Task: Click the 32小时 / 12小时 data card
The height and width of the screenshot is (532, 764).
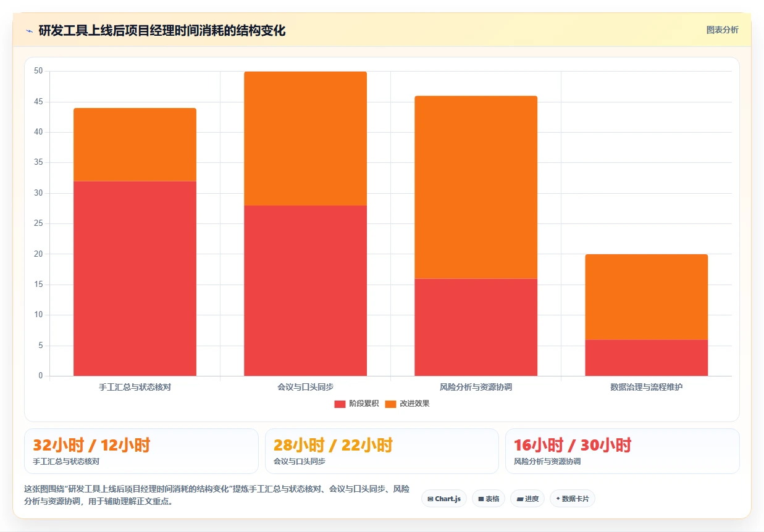Action: point(141,451)
